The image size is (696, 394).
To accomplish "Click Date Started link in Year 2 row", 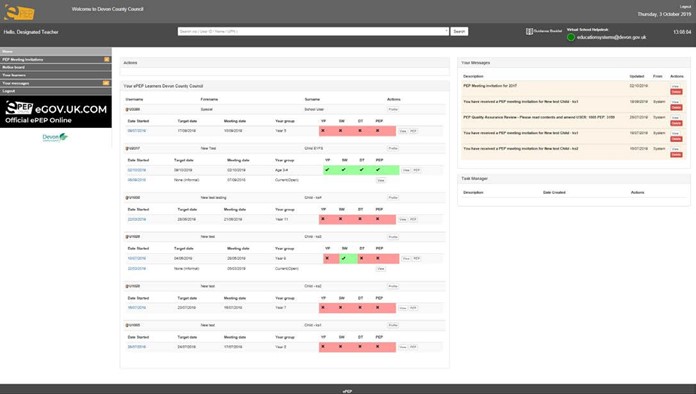I will click(x=137, y=347).
